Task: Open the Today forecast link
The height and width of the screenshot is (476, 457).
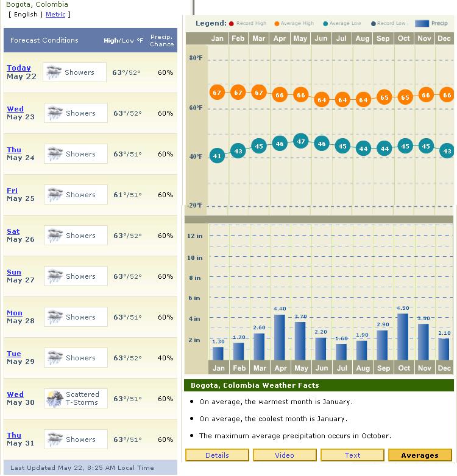Action: [18, 68]
